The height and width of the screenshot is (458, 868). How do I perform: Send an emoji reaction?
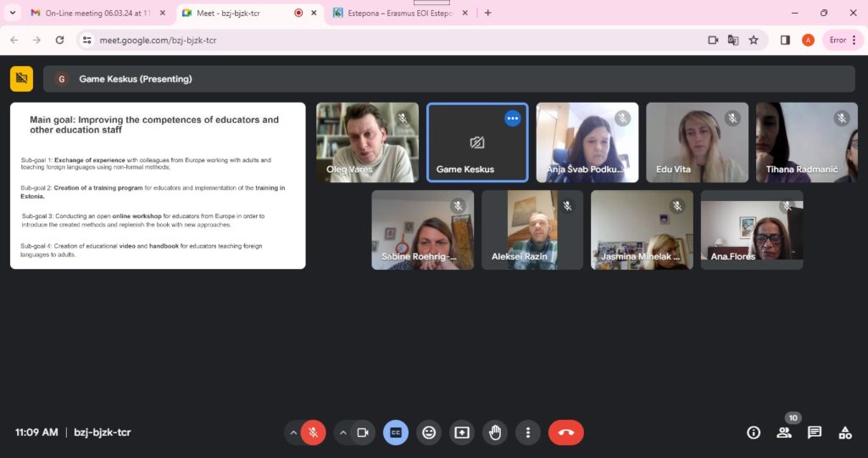(x=429, y=433)
